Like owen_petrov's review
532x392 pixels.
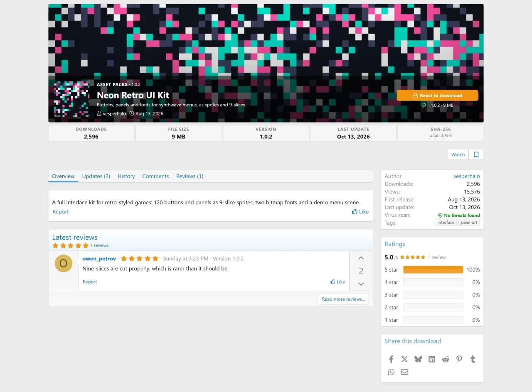coord(338,282)
